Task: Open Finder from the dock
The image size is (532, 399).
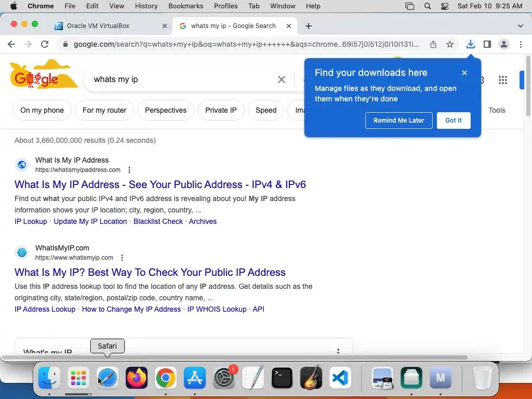Action: pyautogui.click(x=49, y=377)
